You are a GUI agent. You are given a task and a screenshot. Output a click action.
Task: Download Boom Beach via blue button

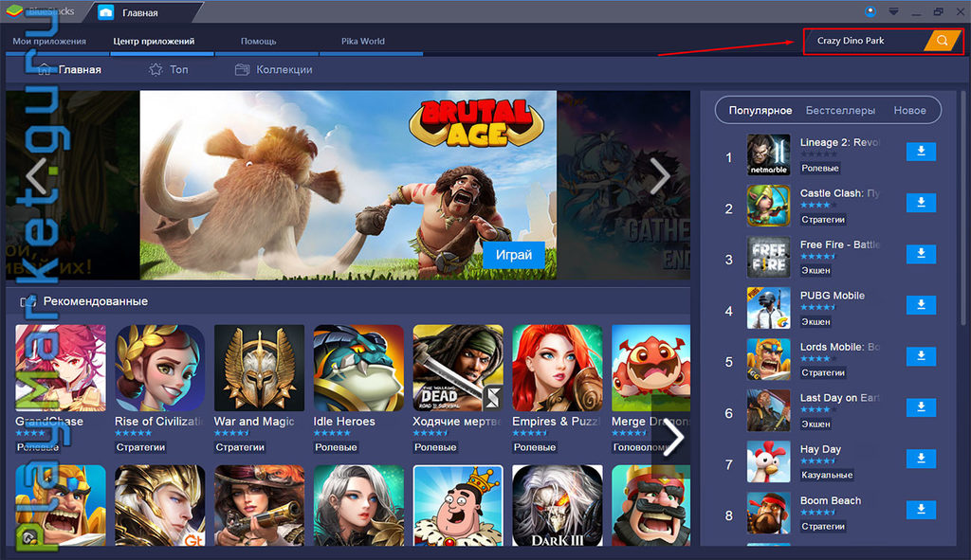(x=921, y=510)
